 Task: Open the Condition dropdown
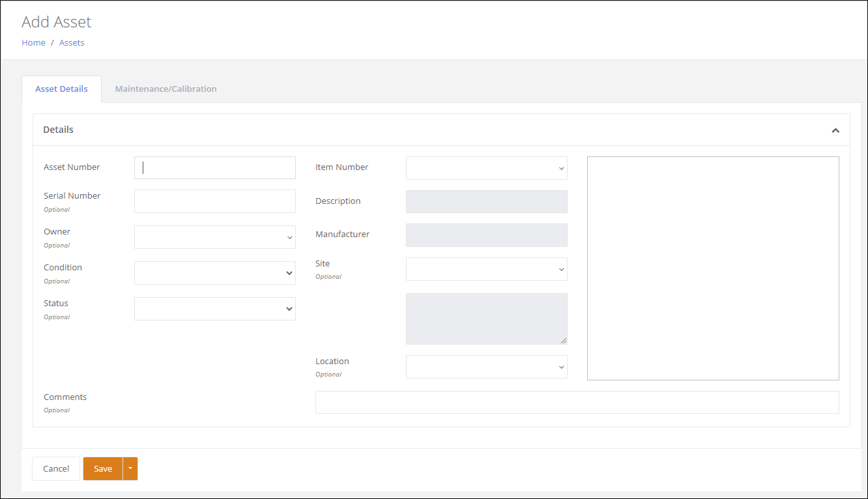[215, 273]
